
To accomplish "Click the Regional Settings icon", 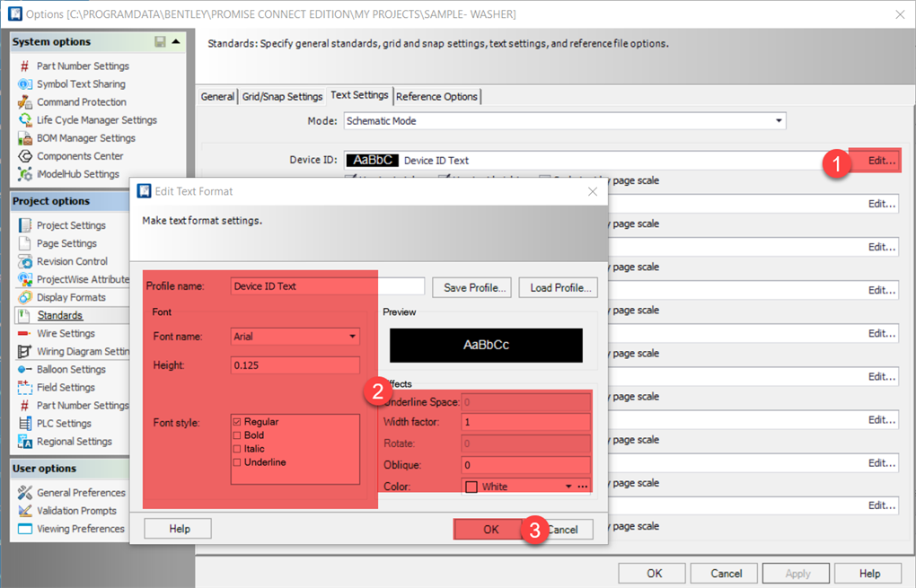I will click(x=24, y=442).
